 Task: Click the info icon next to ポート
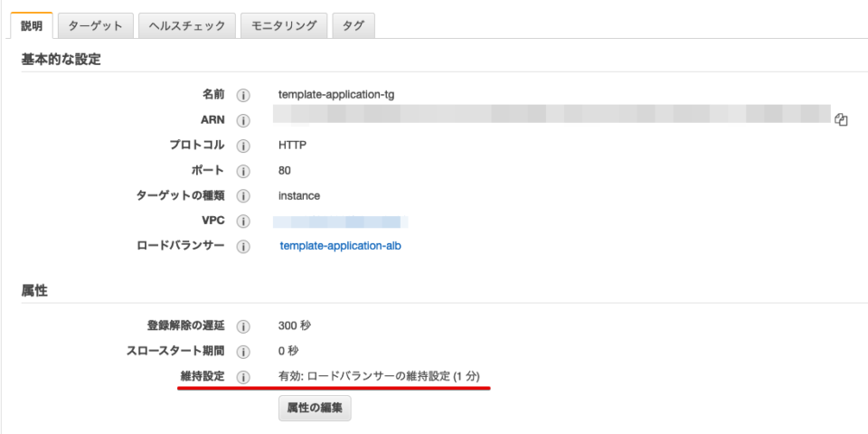(x=243, y=171)
